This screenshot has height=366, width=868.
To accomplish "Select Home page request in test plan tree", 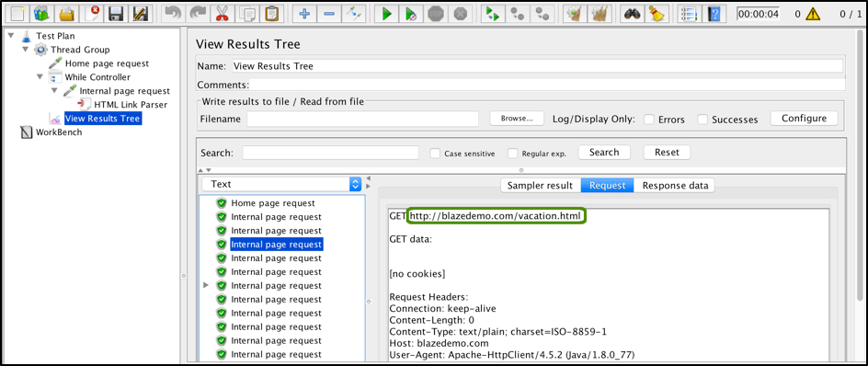I will tap(107, 63).
